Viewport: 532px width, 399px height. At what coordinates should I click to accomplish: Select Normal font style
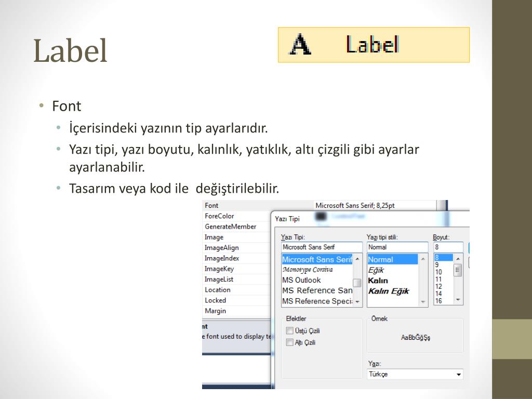pos(393,260)
